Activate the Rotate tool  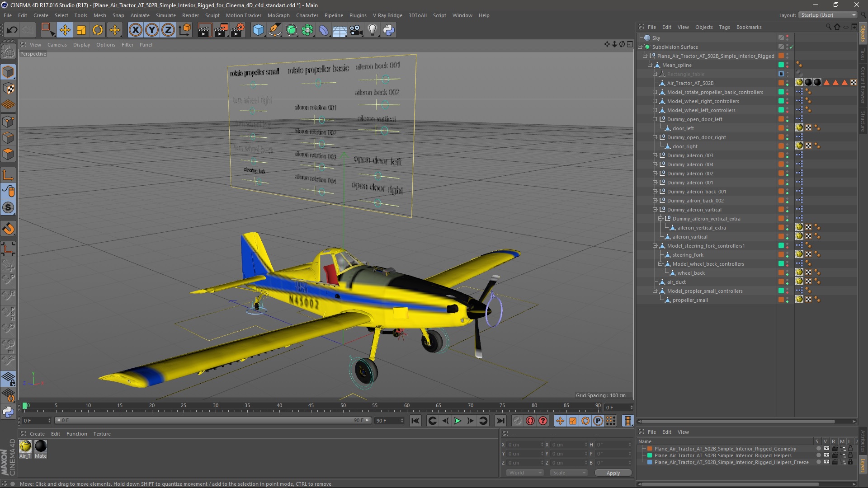tap(98, 30)
